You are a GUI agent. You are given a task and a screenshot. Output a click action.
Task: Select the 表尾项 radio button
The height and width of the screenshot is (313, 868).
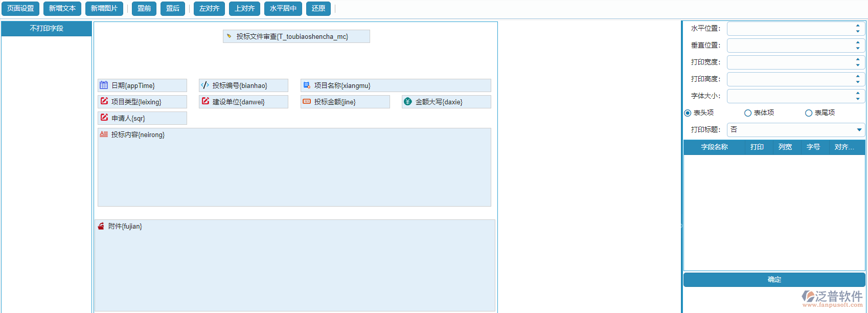pos(809,113)
